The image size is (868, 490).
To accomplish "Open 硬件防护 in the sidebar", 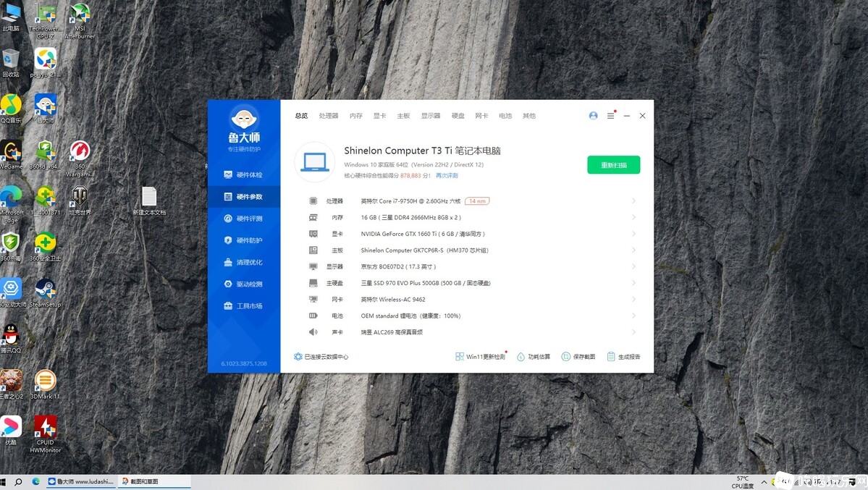I will (x=243, y=240).
